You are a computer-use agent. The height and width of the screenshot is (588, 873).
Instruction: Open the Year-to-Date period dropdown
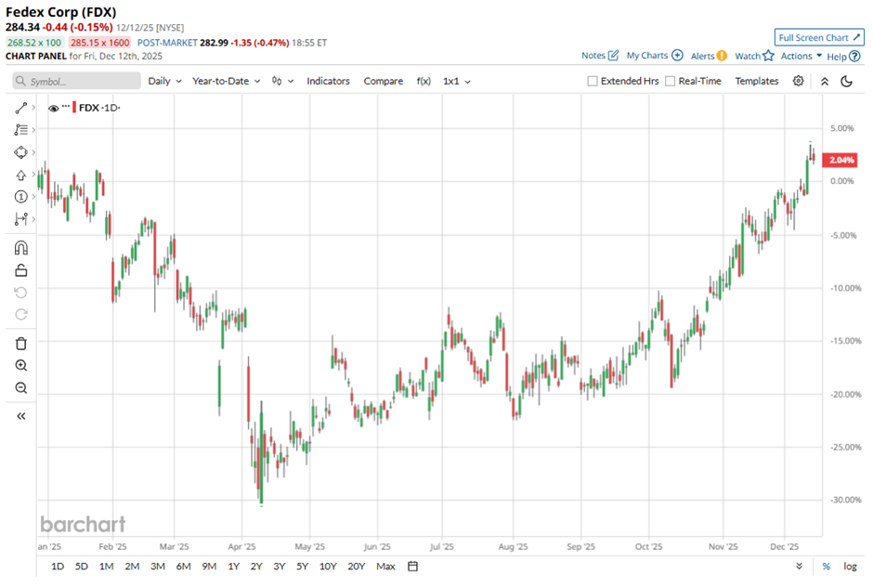pos(226,82)
